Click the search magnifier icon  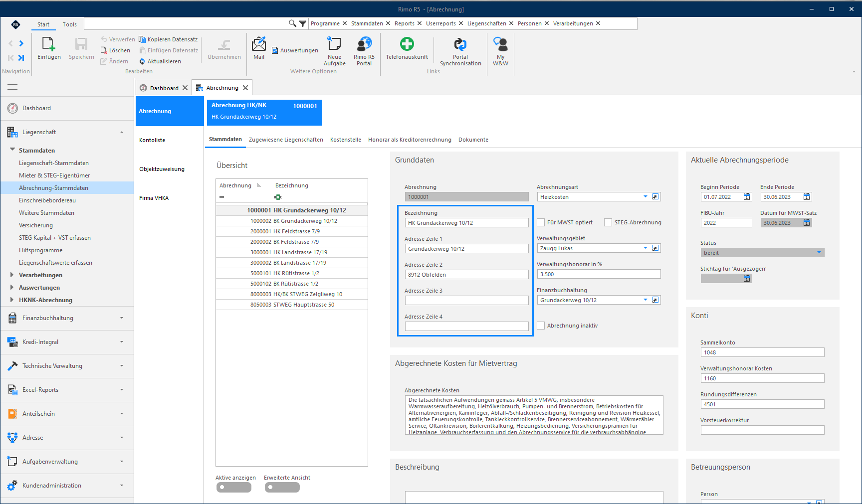(292, 23)
